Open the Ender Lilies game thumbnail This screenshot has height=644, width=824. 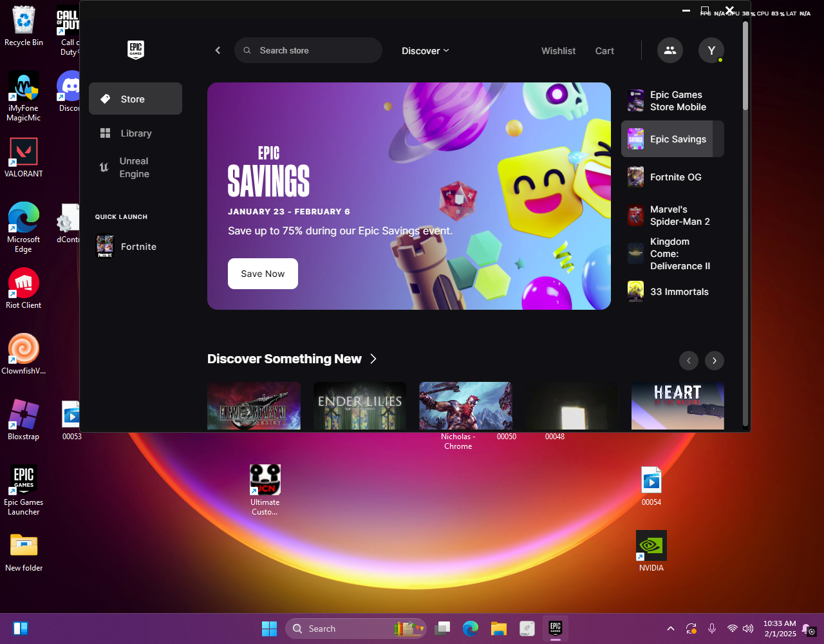(x=360, y=406)
